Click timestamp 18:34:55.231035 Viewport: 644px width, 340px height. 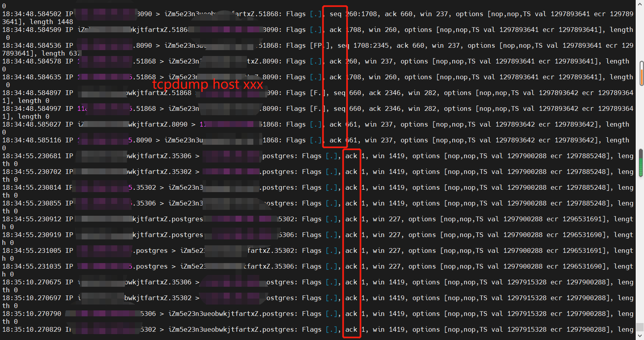(32, 266)
